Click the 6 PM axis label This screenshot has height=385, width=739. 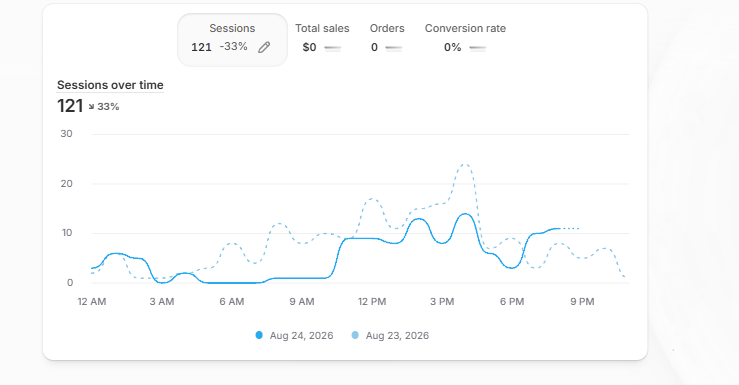click(x=512, y=302)
